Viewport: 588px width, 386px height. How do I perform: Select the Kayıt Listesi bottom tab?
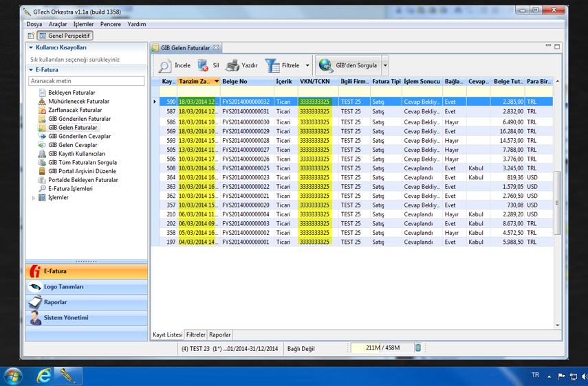(167, 334)
